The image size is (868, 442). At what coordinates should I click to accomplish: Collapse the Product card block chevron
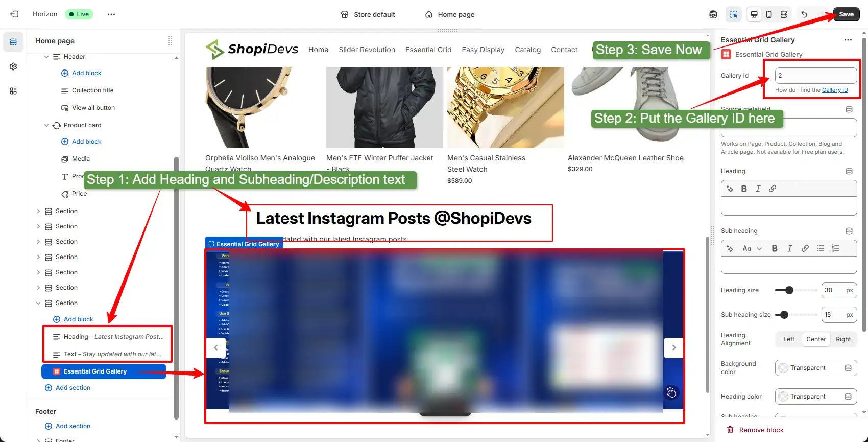tap(46, 125)
